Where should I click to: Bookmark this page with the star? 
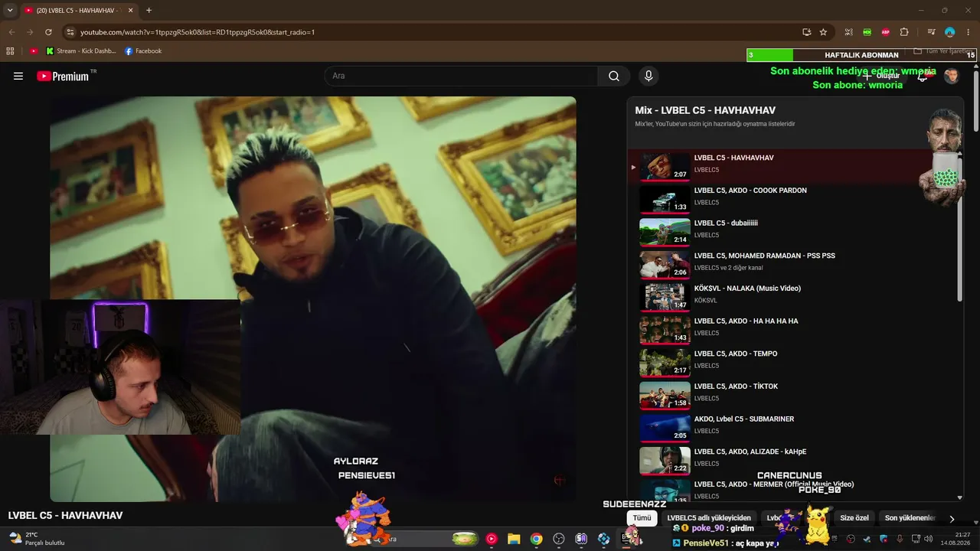(823, 32)
